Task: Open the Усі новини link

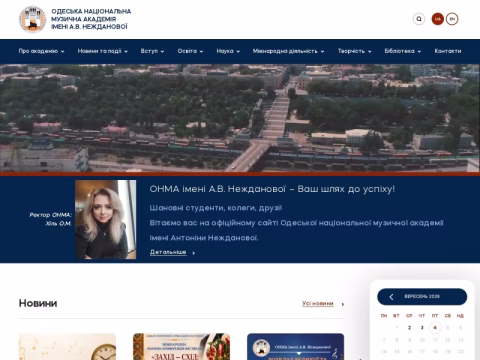Action: point(318,303)
